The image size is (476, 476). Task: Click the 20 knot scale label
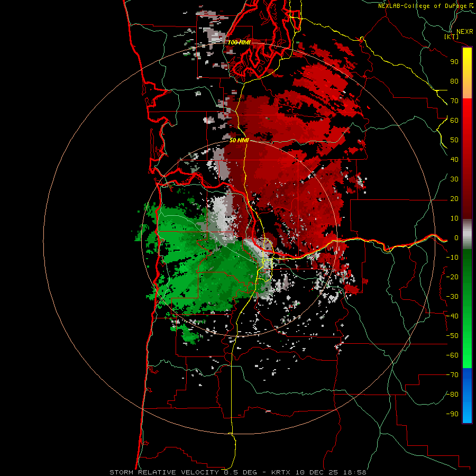coord(454,199)
